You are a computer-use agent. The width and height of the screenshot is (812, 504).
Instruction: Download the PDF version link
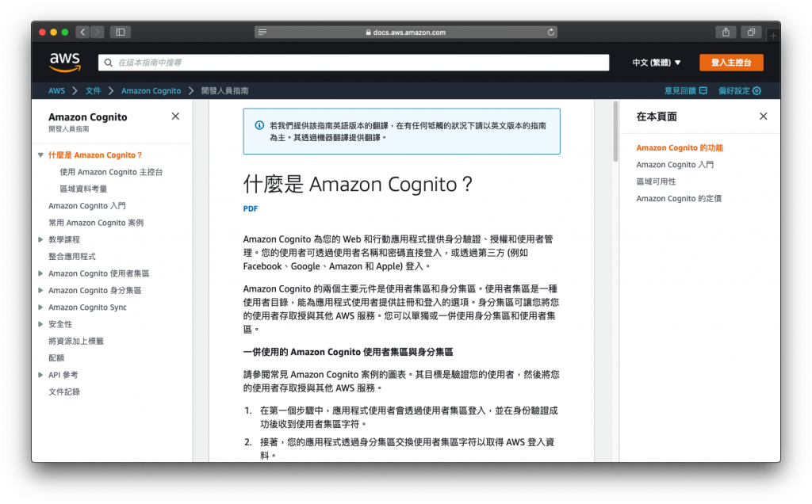[251, 208]
